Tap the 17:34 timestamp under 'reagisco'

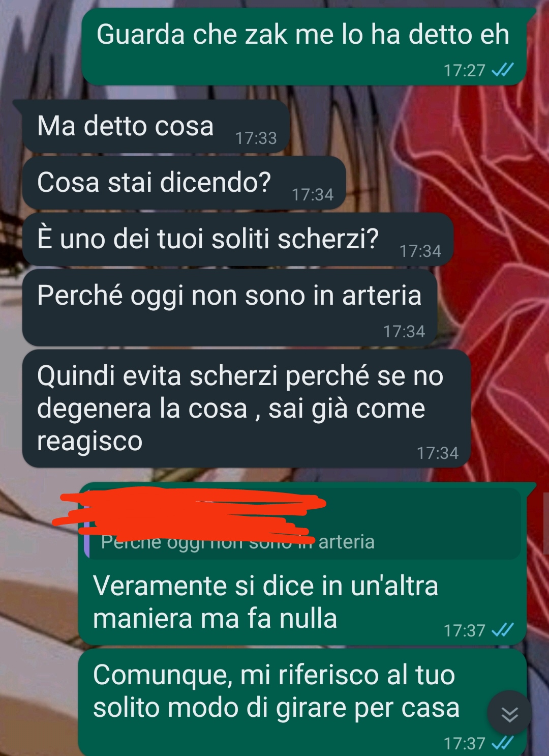pyautogui.click(x=438, y=453)
